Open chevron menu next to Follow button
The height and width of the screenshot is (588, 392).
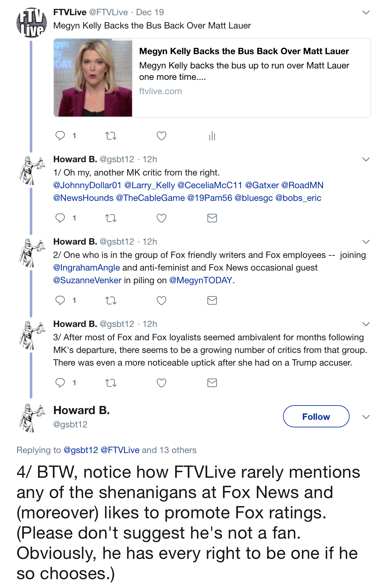pyautogui.click(x=366, y=417)
